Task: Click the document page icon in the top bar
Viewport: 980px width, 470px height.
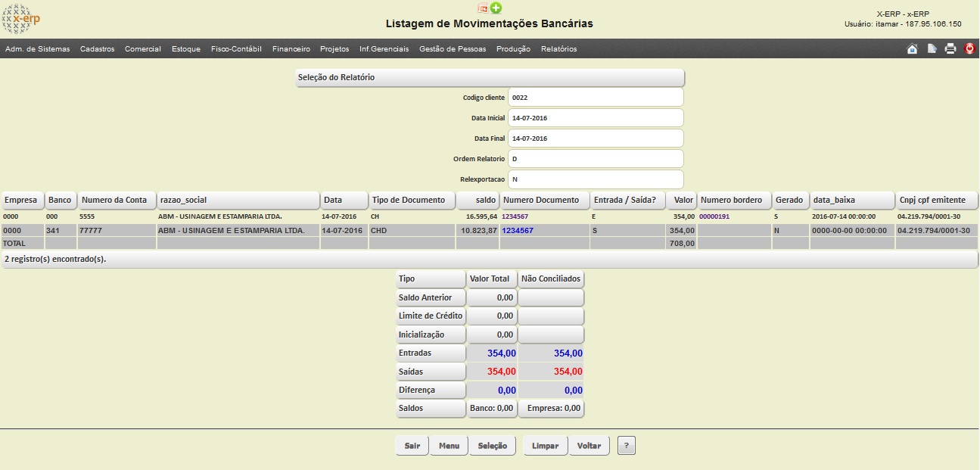Action: [x=932, y=48]
